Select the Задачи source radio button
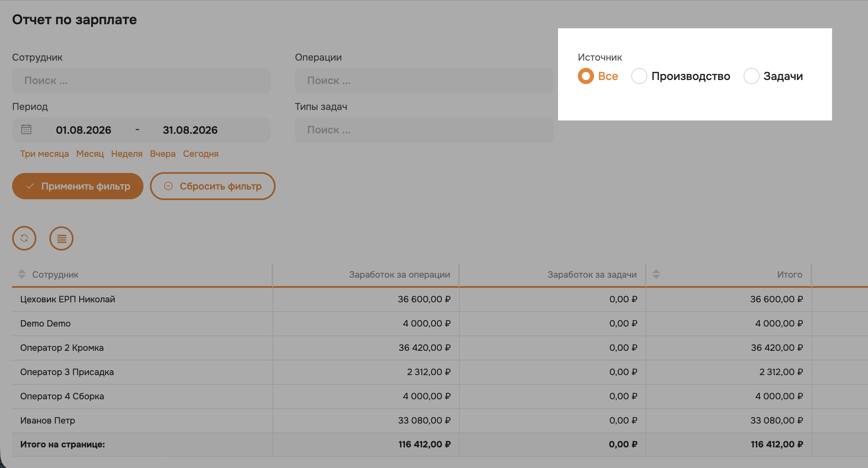Screen dimensions: 868x468 (x=752, y=76)
